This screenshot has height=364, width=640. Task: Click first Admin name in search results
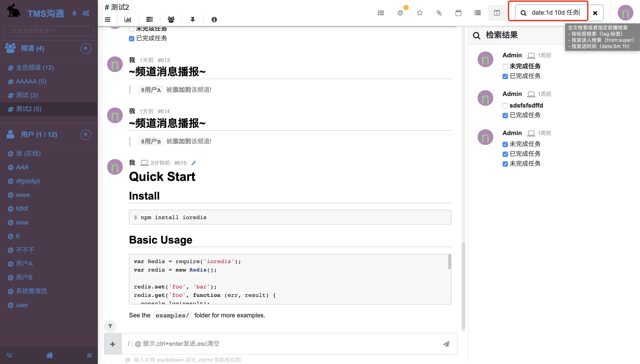tap(512, 55)
